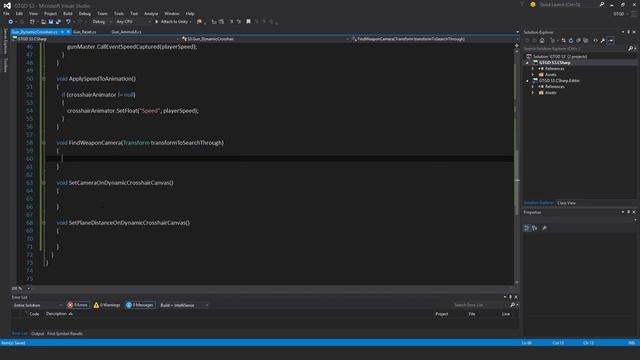
Task: Click the New Project toolbar icon
Action: pyautogui.click(x=32, y=22)
